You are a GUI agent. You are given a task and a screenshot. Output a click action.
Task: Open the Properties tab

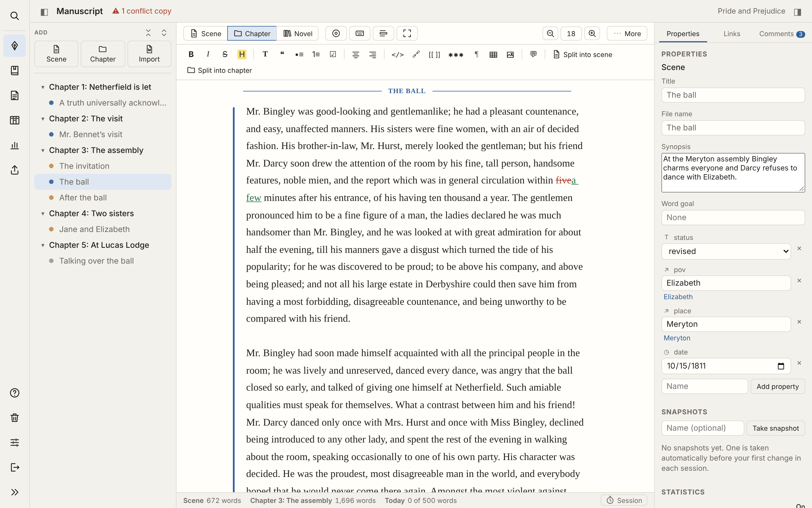[x=683, y=34]
